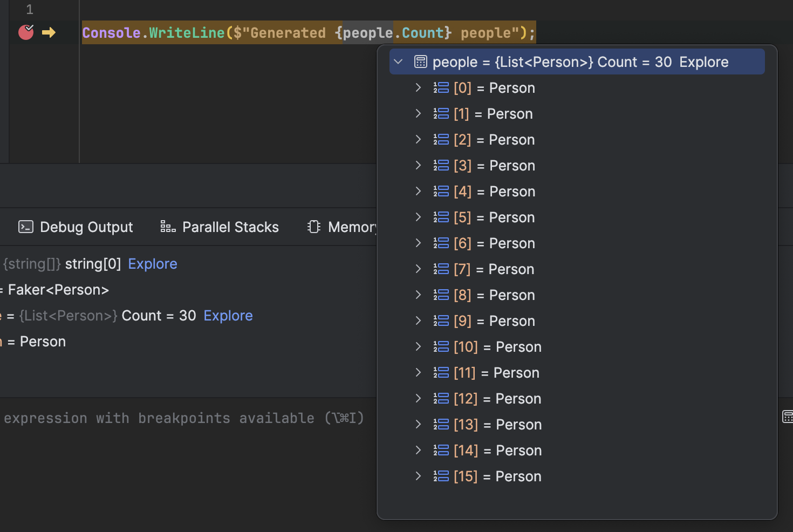Image resolution: width=793 pixels, height=532 pixels.
Task: Click the object icon of item [13]
Action: [x=441, y=425]
